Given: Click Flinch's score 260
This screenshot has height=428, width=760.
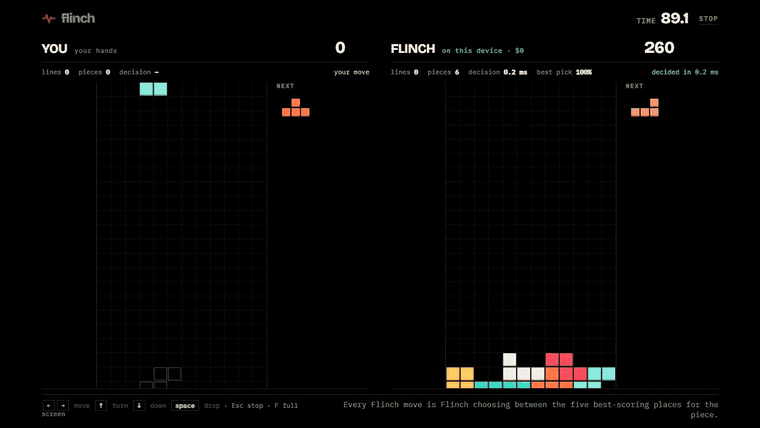Looking at the screenshot, I should pos(659,48).
